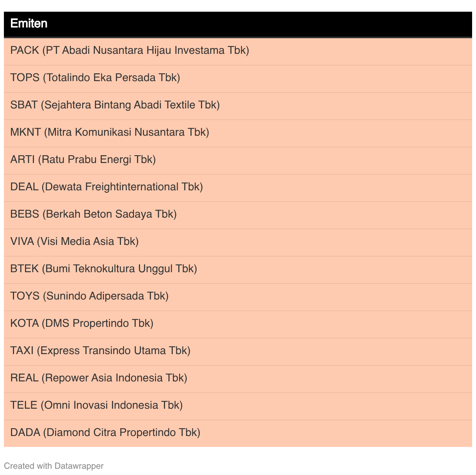The image size is (476, 475).
Task: Select the BTEK Bumi Teknokultura Unggul row
Action: coord(104,269)
